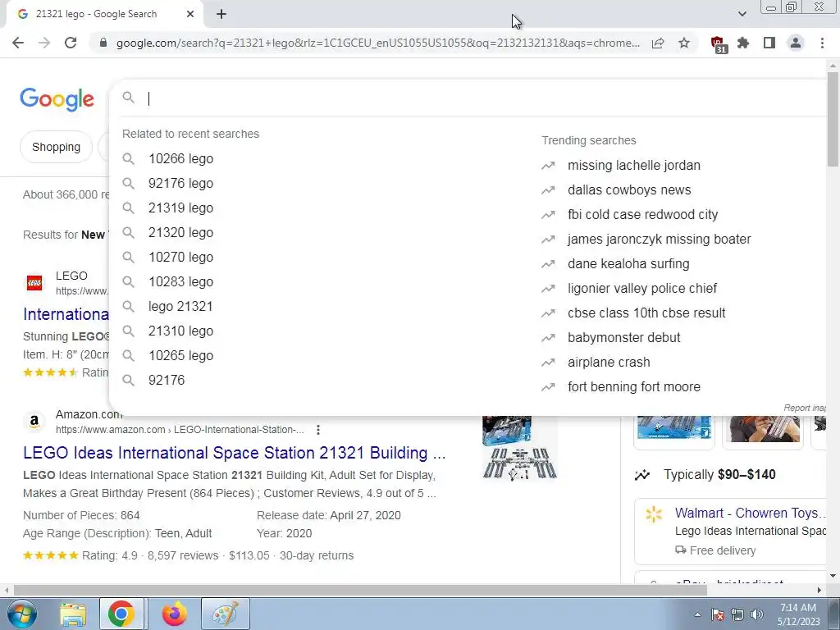Open LEGO Ideas International Space Station result
Screen dimensions: 840x630
(234, 453)
